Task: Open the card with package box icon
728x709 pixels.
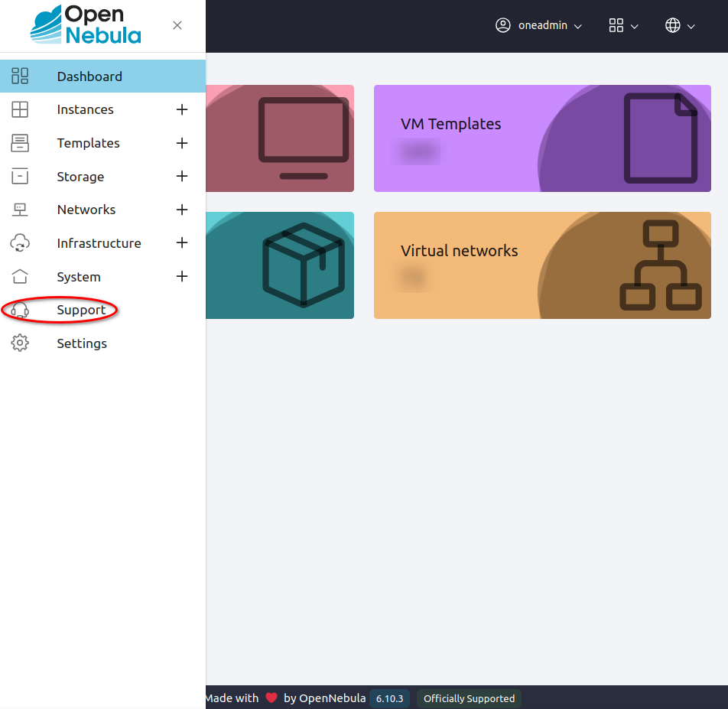Action: [280, 265]
